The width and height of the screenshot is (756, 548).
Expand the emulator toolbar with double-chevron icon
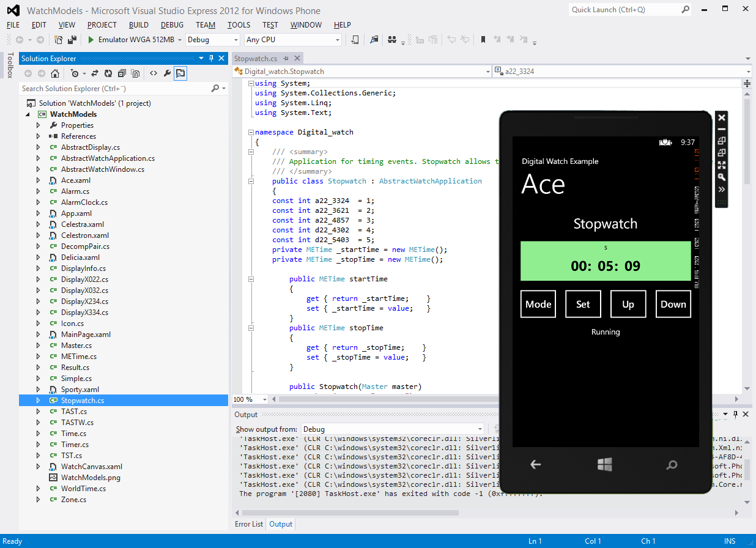722,189
